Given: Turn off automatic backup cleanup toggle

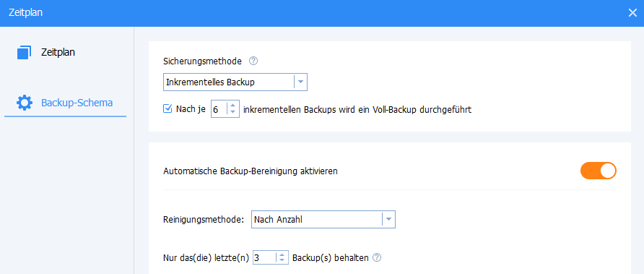Looking at the screenshot, I should [599, 171].
